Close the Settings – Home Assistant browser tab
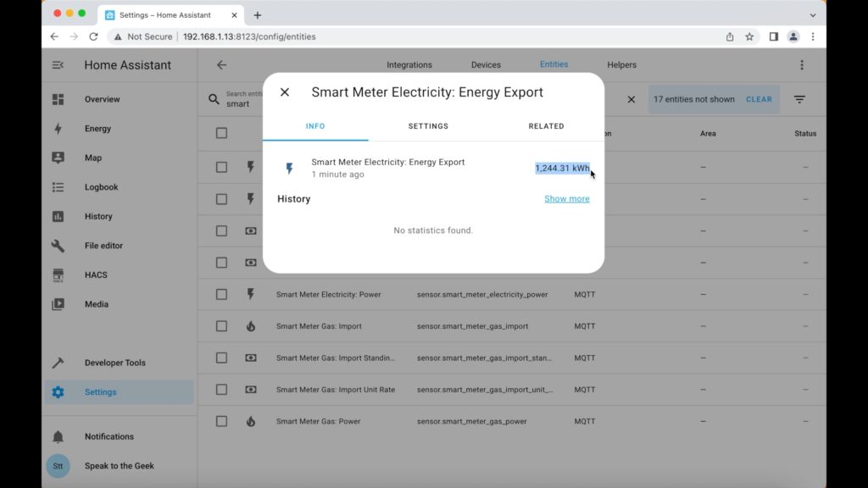 234,15
